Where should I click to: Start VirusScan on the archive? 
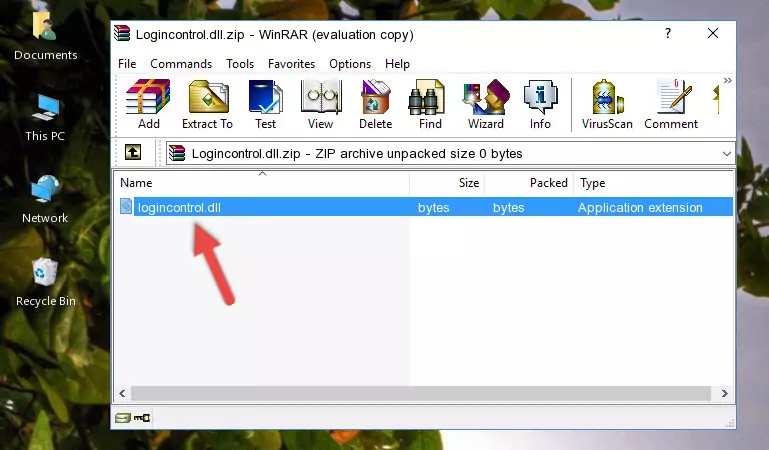click(x=606, y=105)
